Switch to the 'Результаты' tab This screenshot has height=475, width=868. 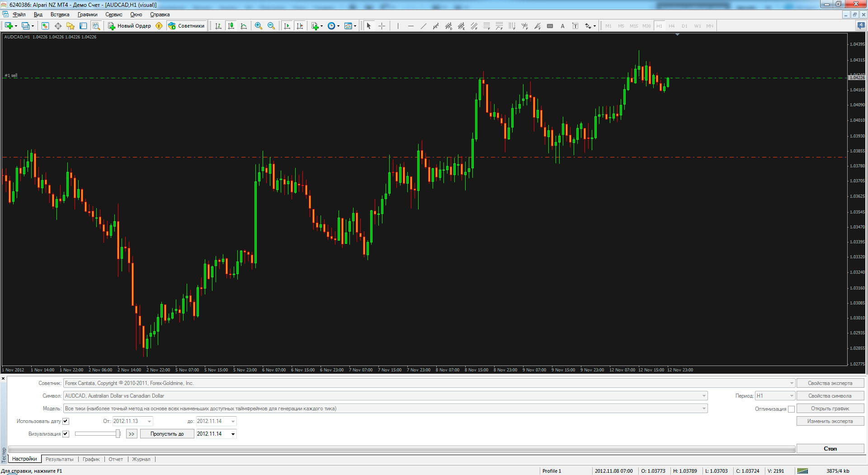click(59, 459)
